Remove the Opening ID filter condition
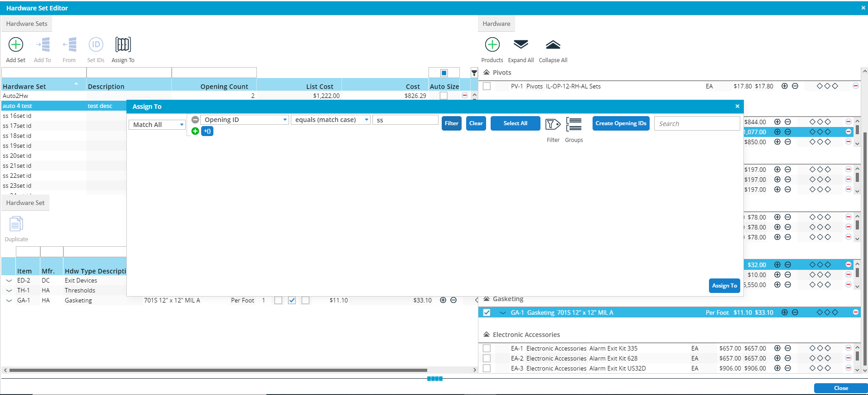Viewport: 868px width, 395px height. 195,120
